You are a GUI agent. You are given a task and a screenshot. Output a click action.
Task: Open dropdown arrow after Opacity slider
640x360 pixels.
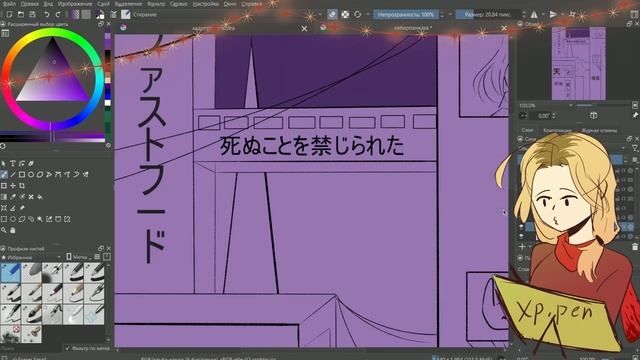[x=450, y=14]
